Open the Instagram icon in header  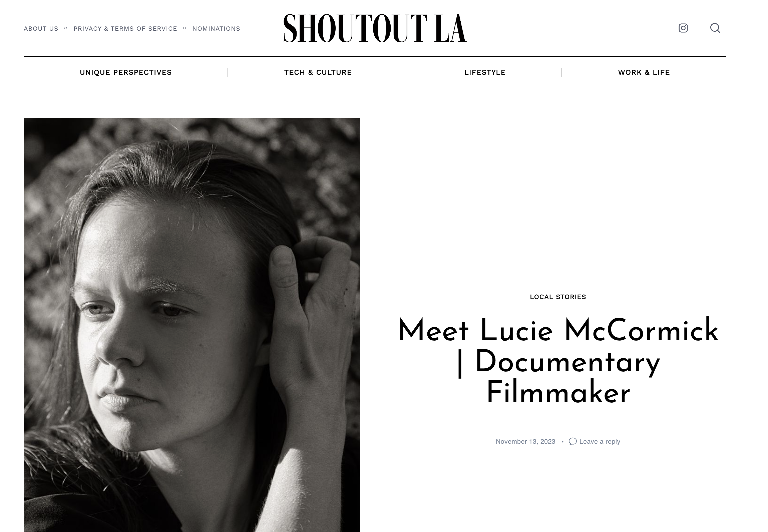683,28
